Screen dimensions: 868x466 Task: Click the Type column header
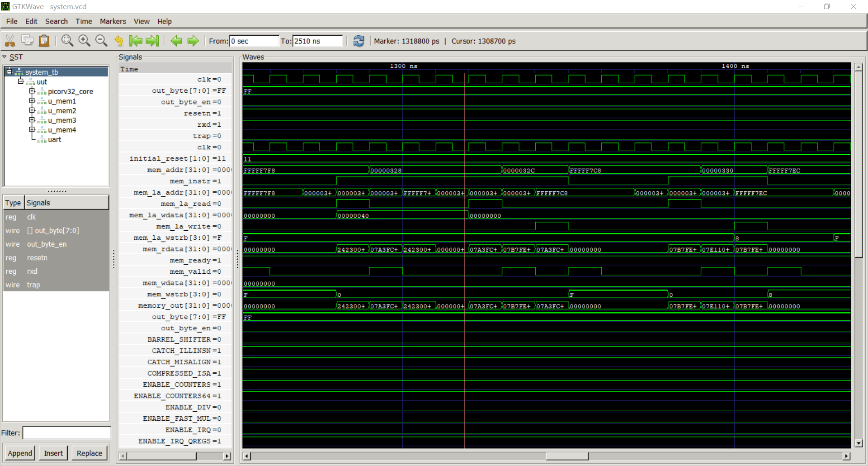coord(13,203)
